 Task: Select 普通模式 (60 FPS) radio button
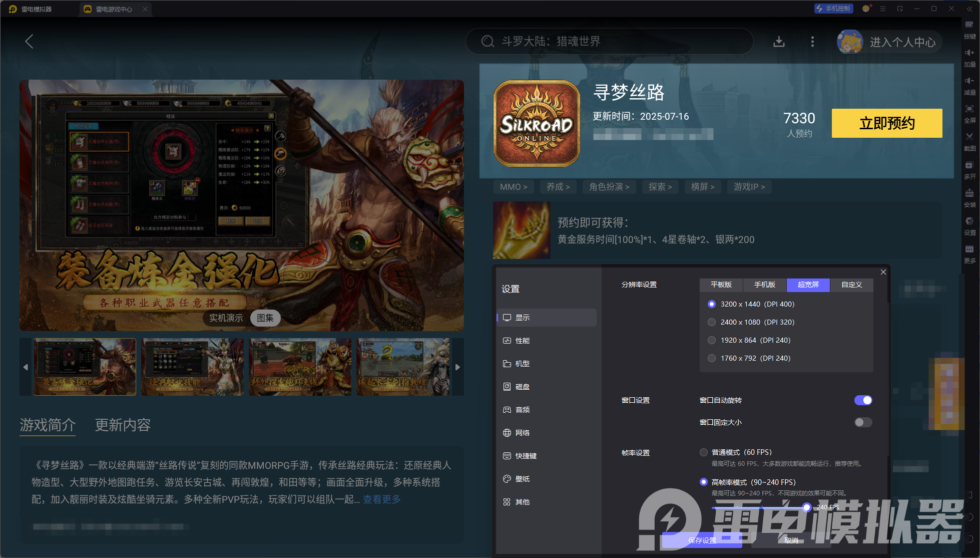(x=704, y=452)
